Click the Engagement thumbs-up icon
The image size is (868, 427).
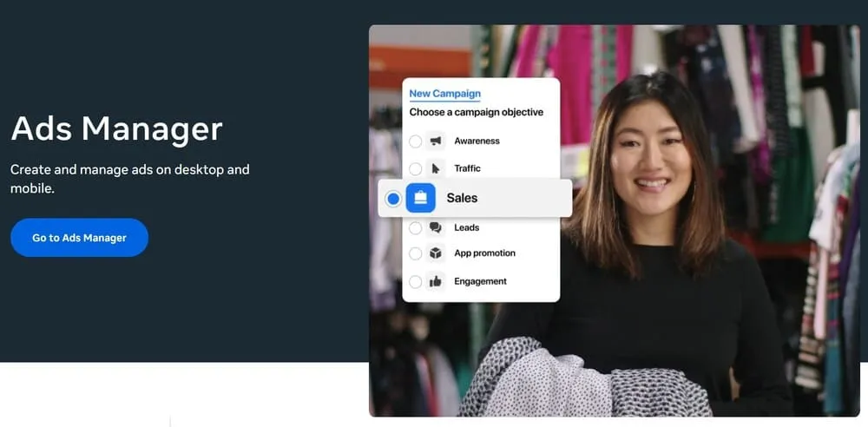[436, 281]
